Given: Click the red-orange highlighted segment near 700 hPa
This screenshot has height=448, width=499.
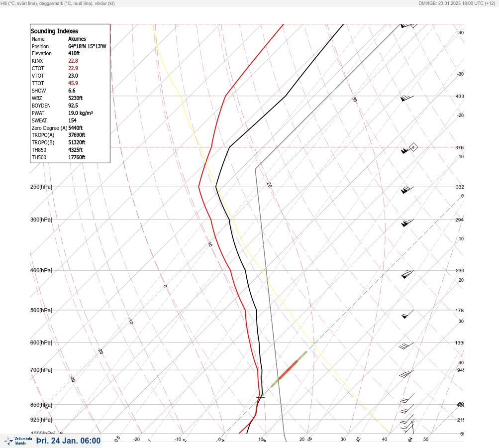Looking at the screenshot, I should click(x=288, y=370).
